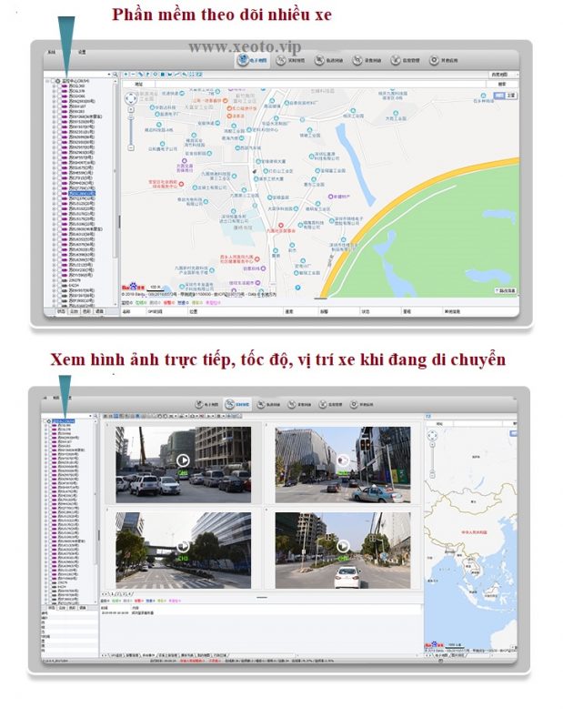Check the root node checkbox in upper tree

[54, 81]
